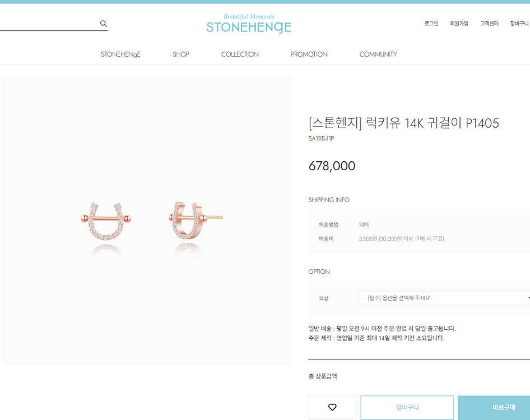Click the 678,000 price

[x=332, y=166]
